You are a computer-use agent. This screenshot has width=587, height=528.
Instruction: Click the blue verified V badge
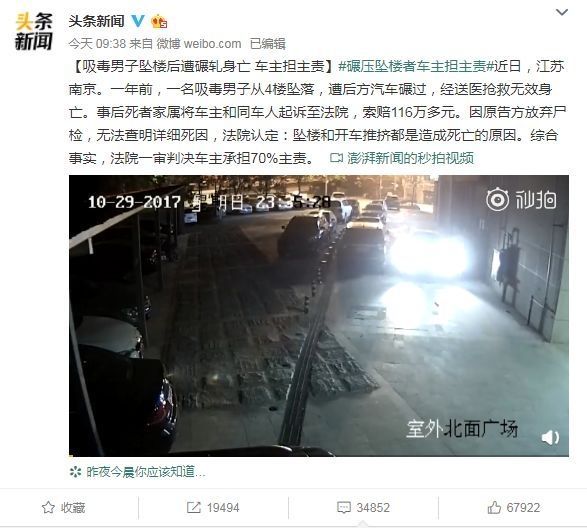click(138, 21)
